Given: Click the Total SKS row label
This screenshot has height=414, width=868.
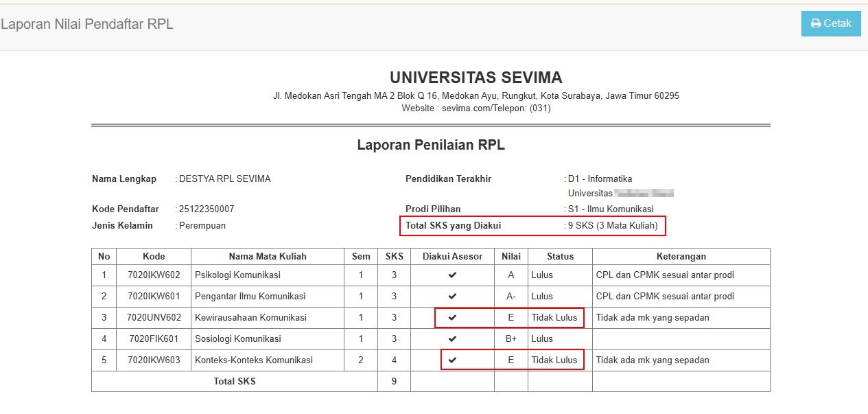Looking at the screenshot, I should tap(234, 381).
